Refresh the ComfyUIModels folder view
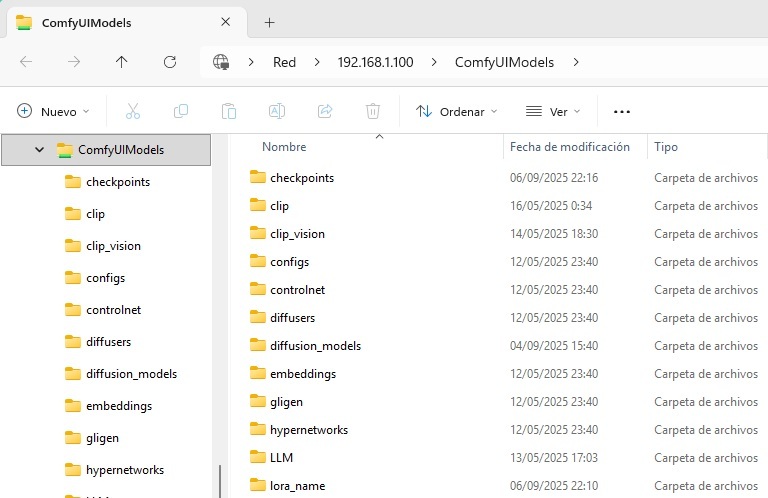The width and height of the screenshot is (768, 498). click(x=169, y=62)
